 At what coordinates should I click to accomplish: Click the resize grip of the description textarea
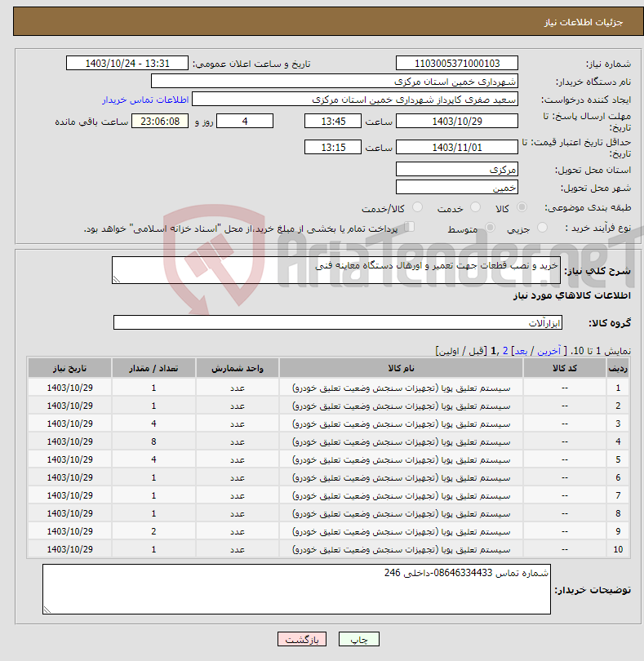[117, 279]
